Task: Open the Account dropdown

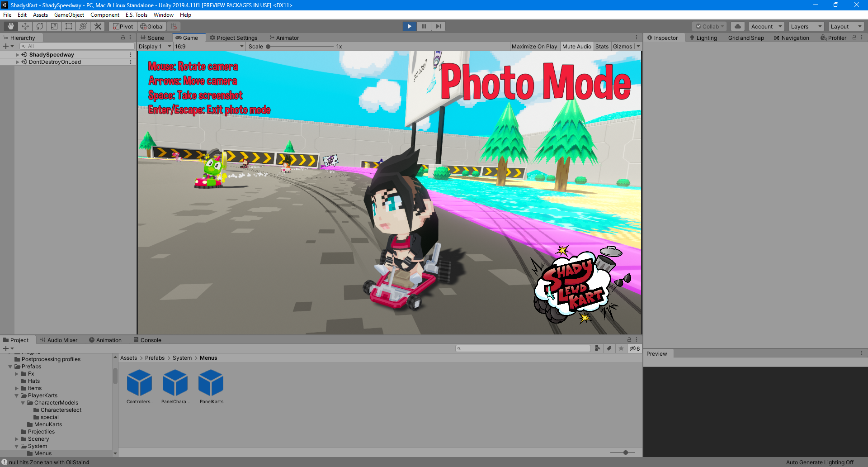Action: (x=766, y=26)
